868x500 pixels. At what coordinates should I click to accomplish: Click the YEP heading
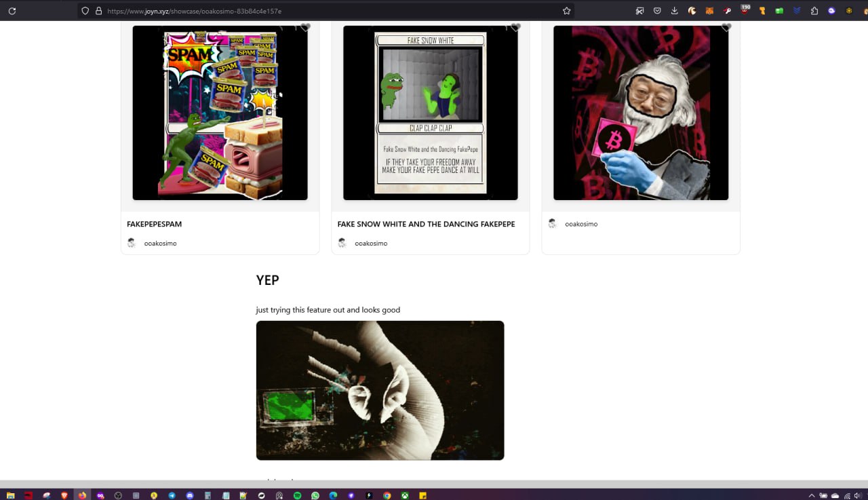[x=267, y=280]
